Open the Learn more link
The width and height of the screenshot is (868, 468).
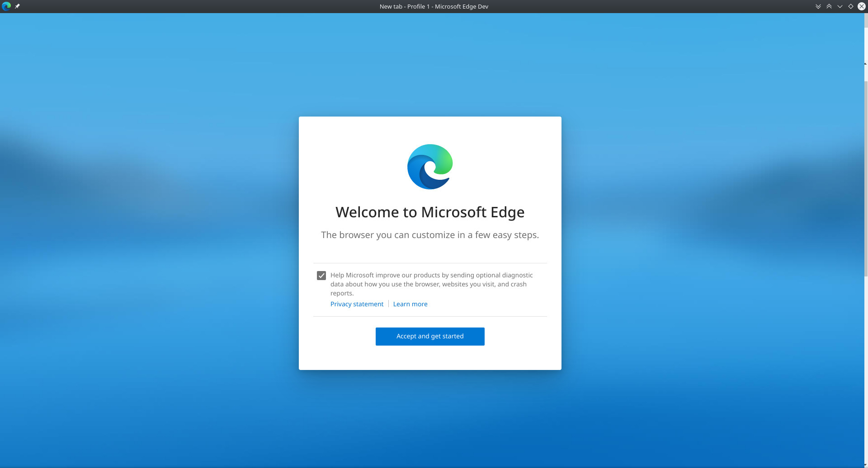coord(410,304)
